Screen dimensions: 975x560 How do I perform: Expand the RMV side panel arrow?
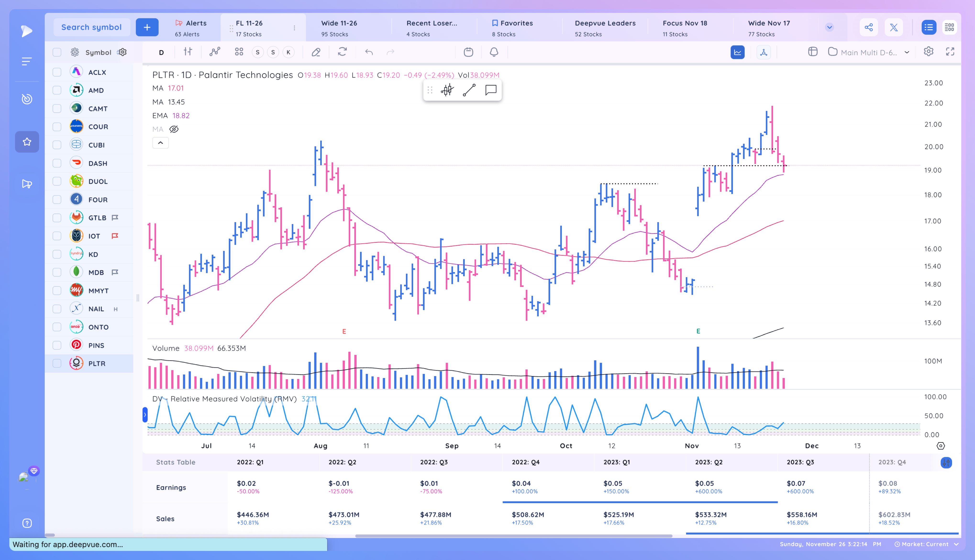coord(145,415)
